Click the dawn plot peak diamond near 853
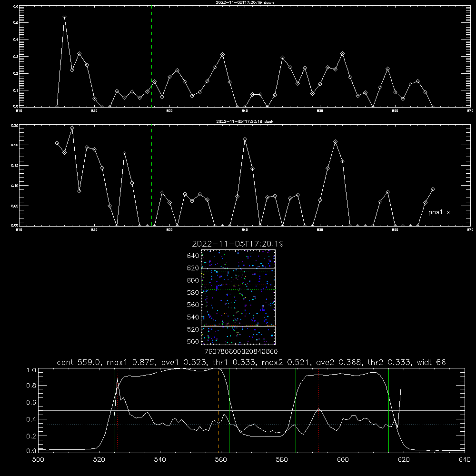476x476 pixels. click(x=342, y=54)
